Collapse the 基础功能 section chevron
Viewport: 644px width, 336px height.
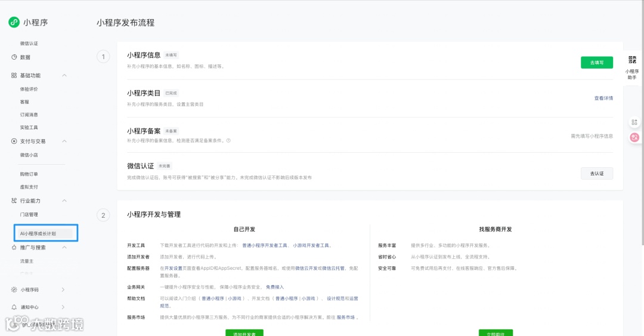pyautogui.click(x=64, y=75)
